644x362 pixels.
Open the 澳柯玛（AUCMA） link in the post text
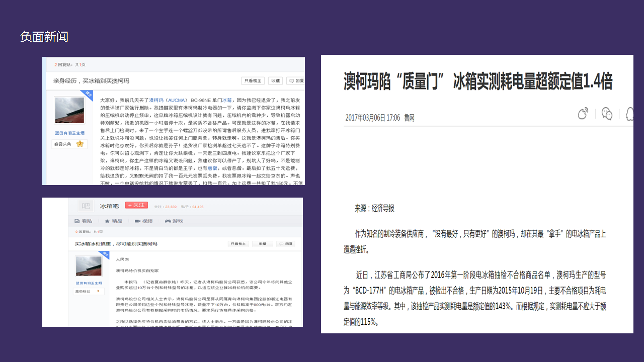click(x=168, y=101)
